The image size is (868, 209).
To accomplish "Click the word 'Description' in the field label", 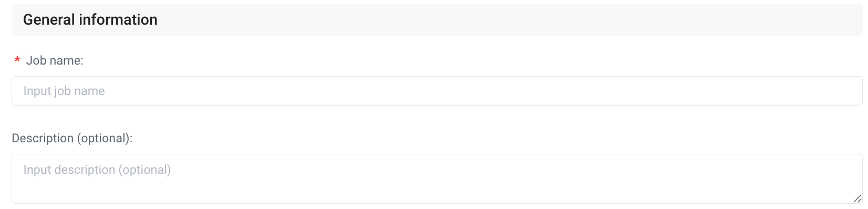I will pyautogui.click(x=43, y=139).
